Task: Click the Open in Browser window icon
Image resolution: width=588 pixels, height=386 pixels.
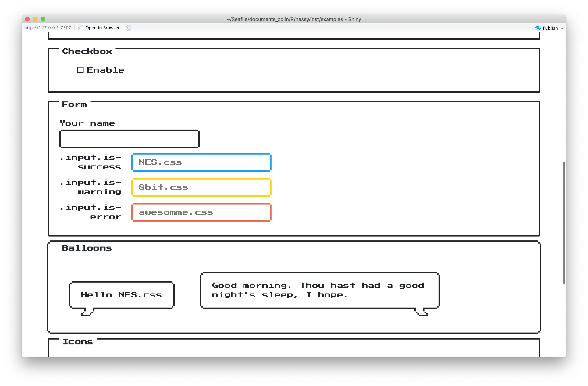Action: click(x=80, y=28)
